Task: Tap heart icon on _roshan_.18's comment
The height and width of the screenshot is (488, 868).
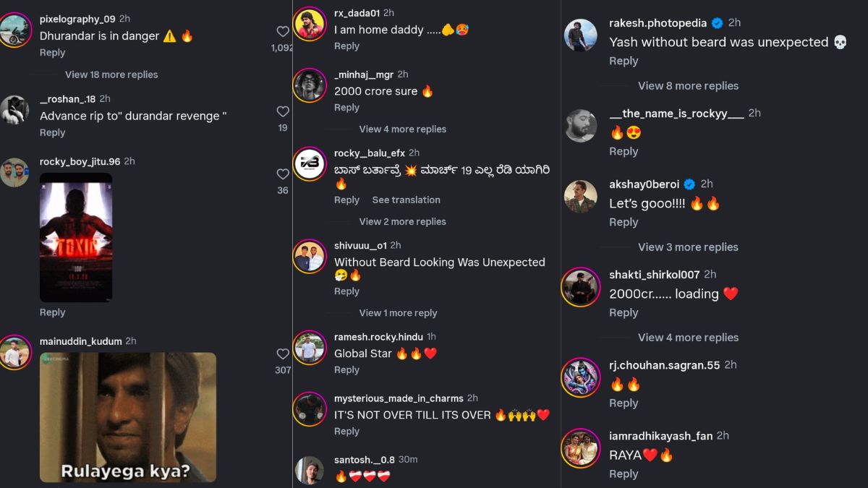Action: pyautogui.click(x=283, y=111)
